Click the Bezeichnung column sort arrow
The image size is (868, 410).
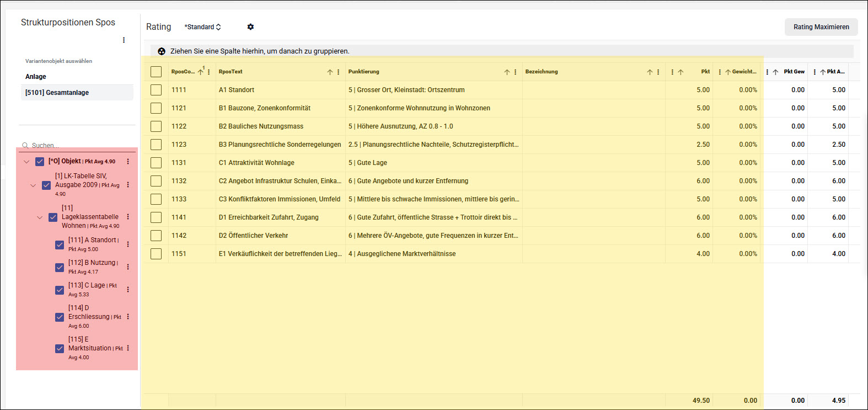[x=650, y=72]
